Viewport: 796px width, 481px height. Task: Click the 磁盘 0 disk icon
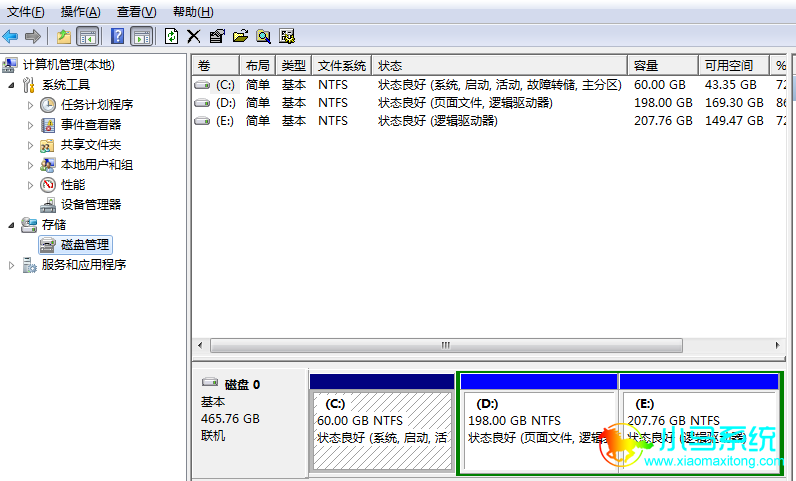(x=210, y=382)
